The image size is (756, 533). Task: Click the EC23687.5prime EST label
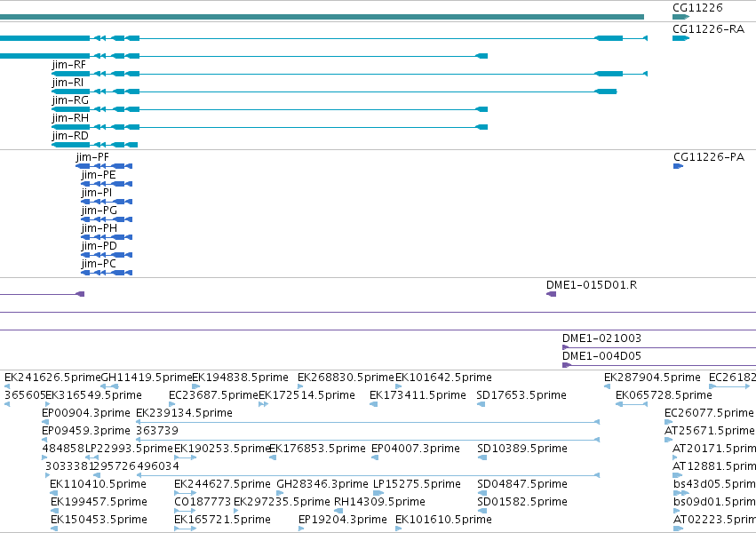point(213,395)
